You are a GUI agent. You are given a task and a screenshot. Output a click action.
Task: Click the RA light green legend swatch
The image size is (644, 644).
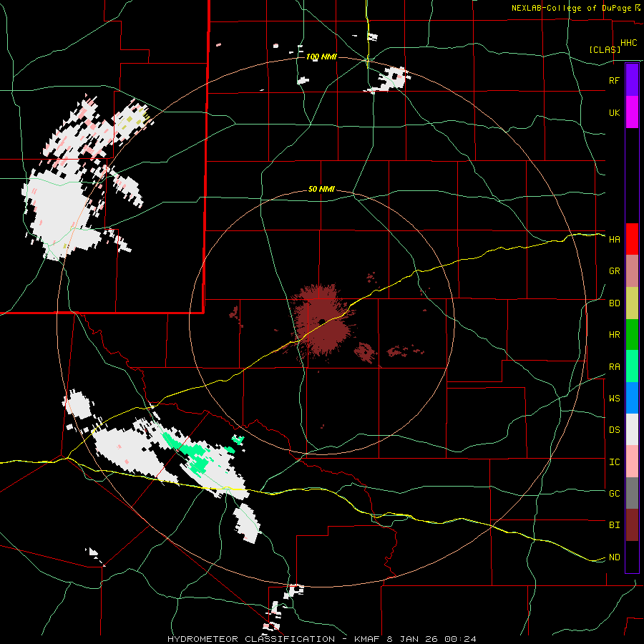632,366
